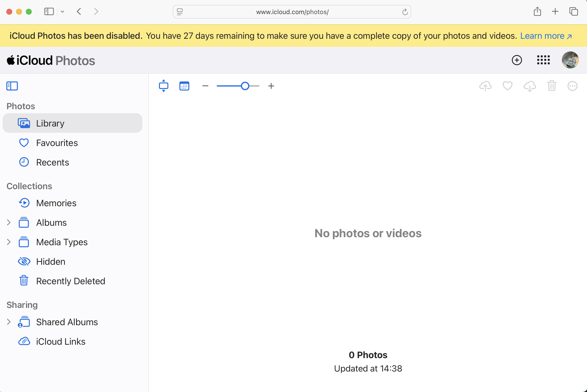587x392 pixels.
Task: Click the Safari address bar
Action: tap(292, 12)
